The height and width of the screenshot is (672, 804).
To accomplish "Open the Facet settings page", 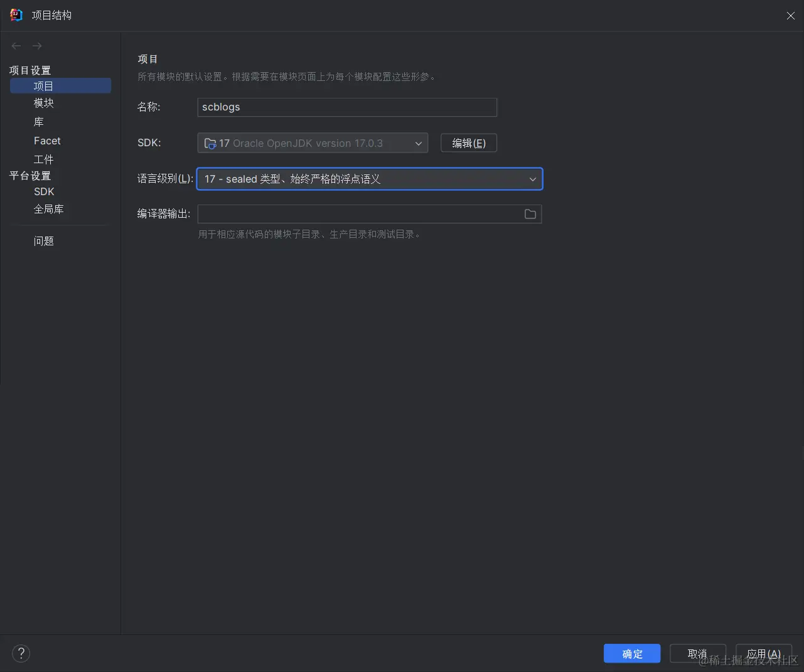I will [x=47, y=141].
